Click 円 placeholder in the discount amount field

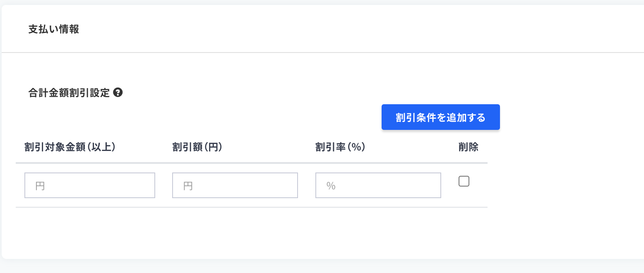pyautogui.click(x=188, y=186)
